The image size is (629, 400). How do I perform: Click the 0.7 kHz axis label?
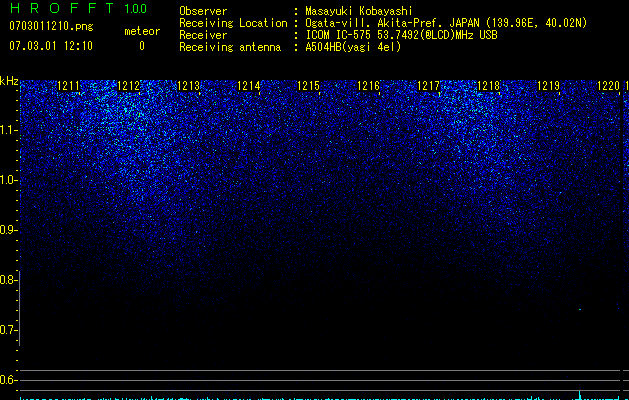(x=8, y=330)
